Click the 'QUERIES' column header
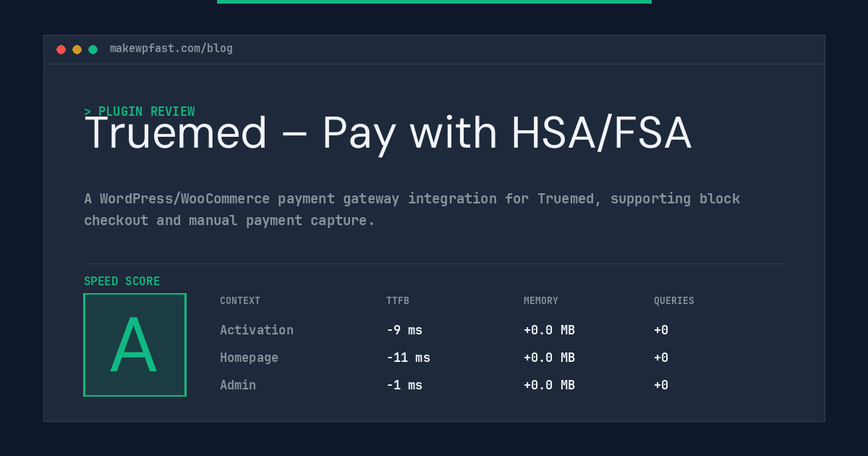Screen dimensions: 868x456 (674, 301)
